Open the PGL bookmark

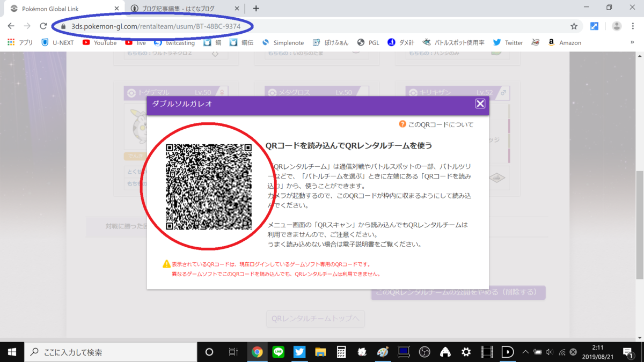pos(368,42)
